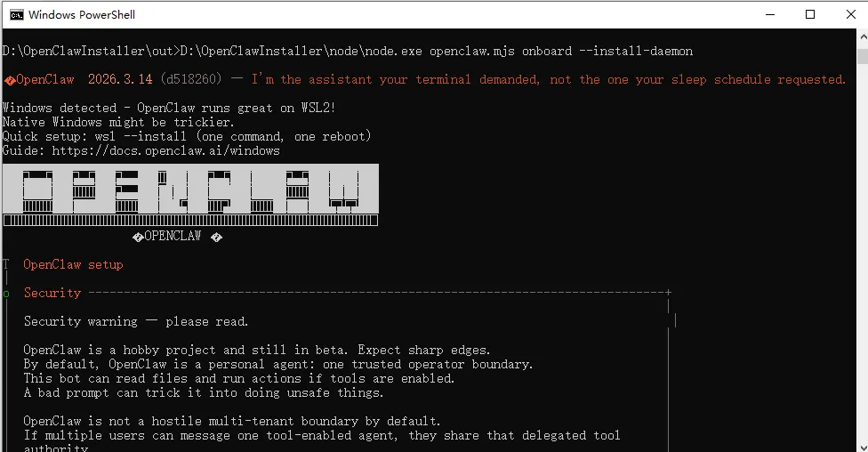This screenshot has height=452, width=868.
Task: Click the red diamond glyph before OpenClaw version
Action: (x=10, y=81)
